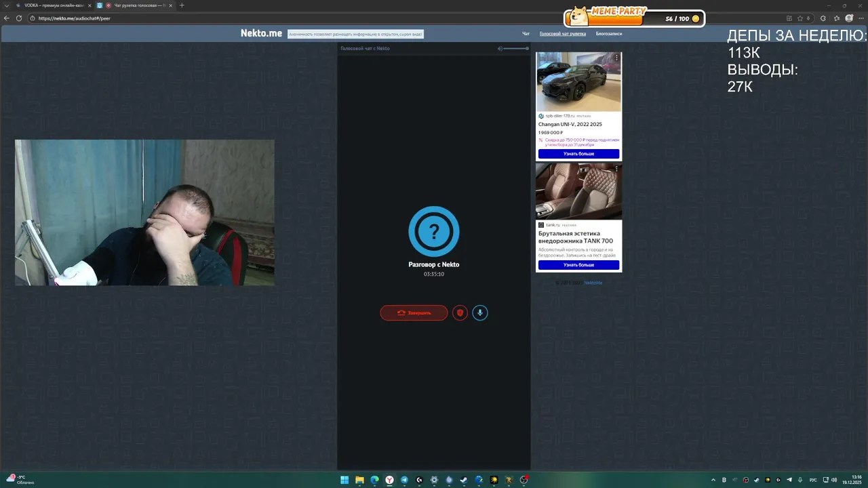Click Узнать больше under Changan UNI-V ad

tap(578, 154)
